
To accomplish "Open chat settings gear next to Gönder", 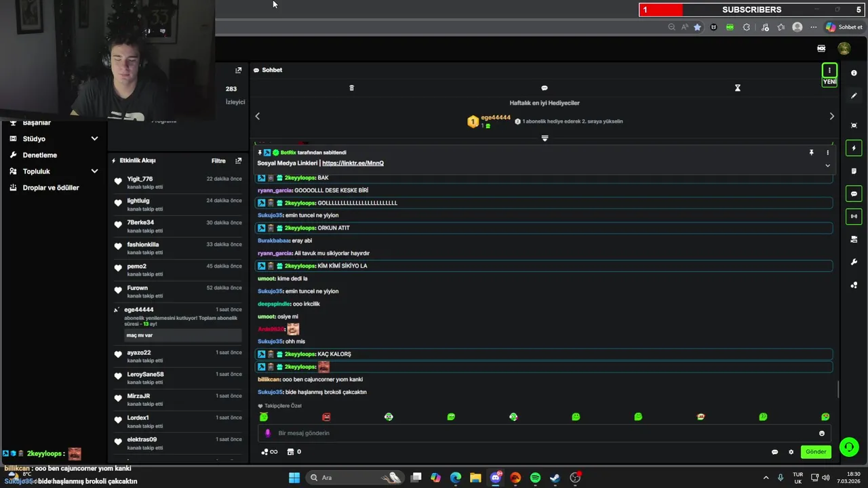I will point(791,452).
